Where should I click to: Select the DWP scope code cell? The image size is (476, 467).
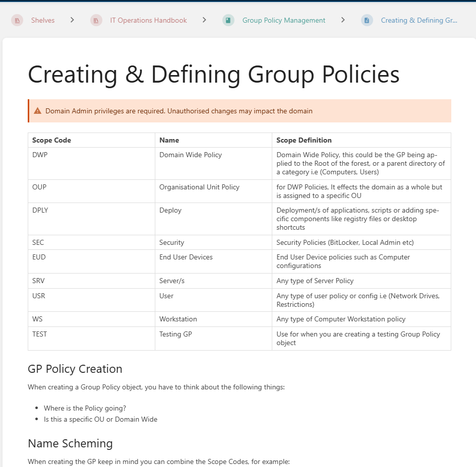pos(40,155)
